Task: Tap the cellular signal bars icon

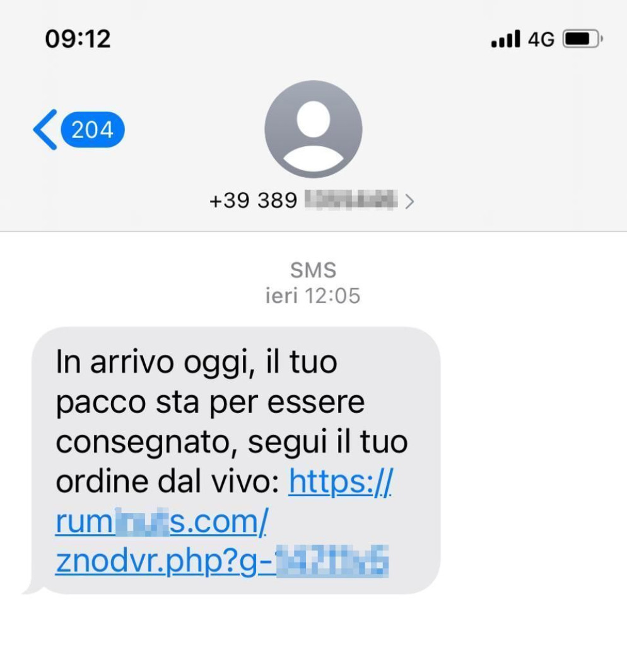Action: coord(506,38)
